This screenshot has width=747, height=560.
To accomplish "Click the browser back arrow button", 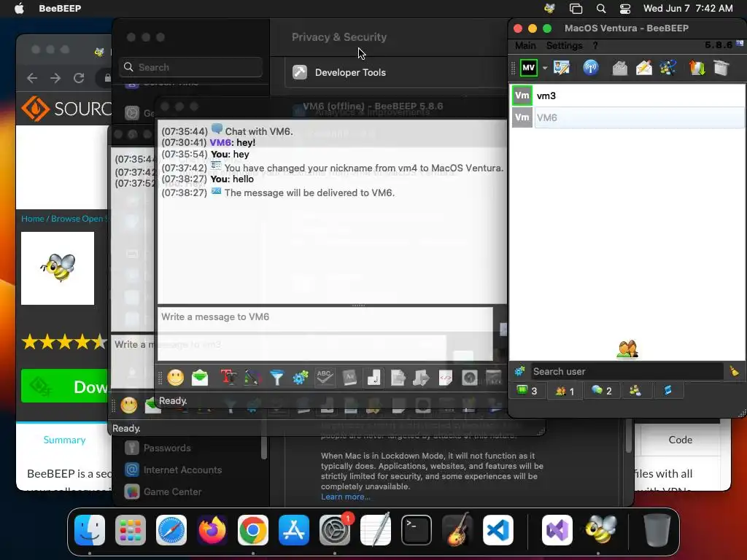I will tap(32, 78).
